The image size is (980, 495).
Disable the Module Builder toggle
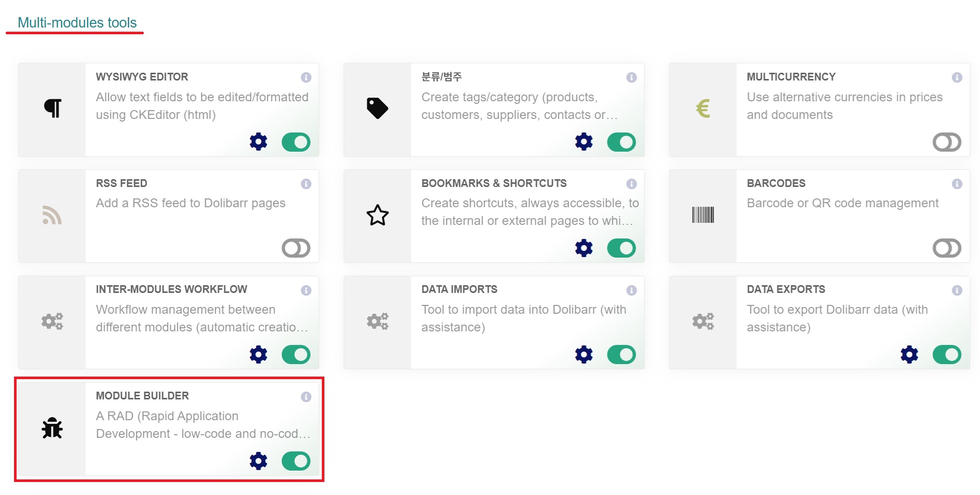click(296, 461)
